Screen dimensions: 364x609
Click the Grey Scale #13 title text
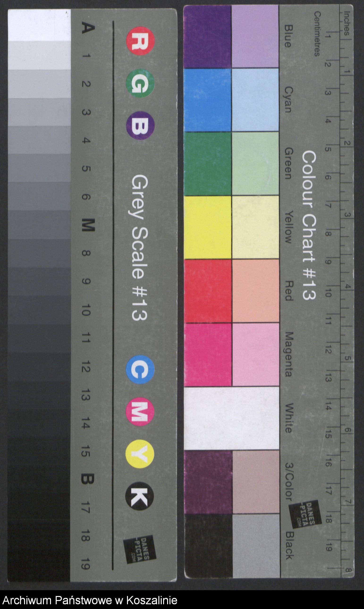coord(140,248)
